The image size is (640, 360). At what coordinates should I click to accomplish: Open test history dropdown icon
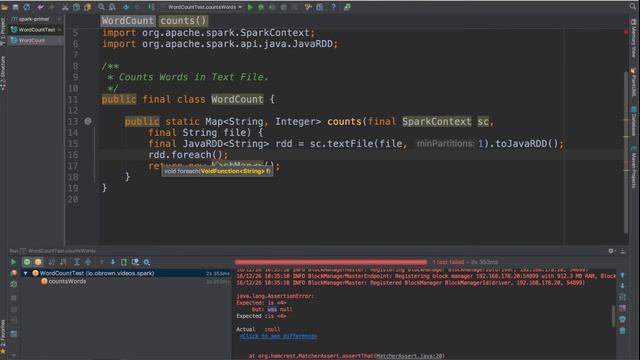tap(135, 262)
